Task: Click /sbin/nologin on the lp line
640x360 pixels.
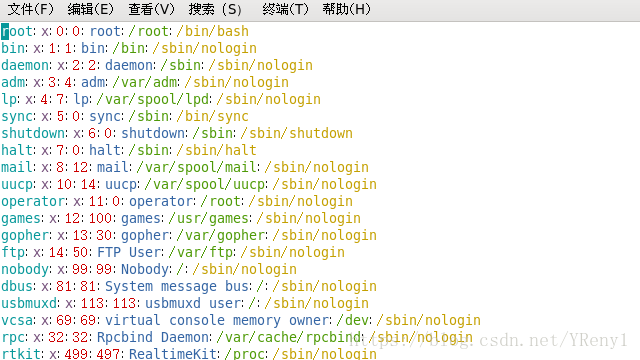Action: 269,100
